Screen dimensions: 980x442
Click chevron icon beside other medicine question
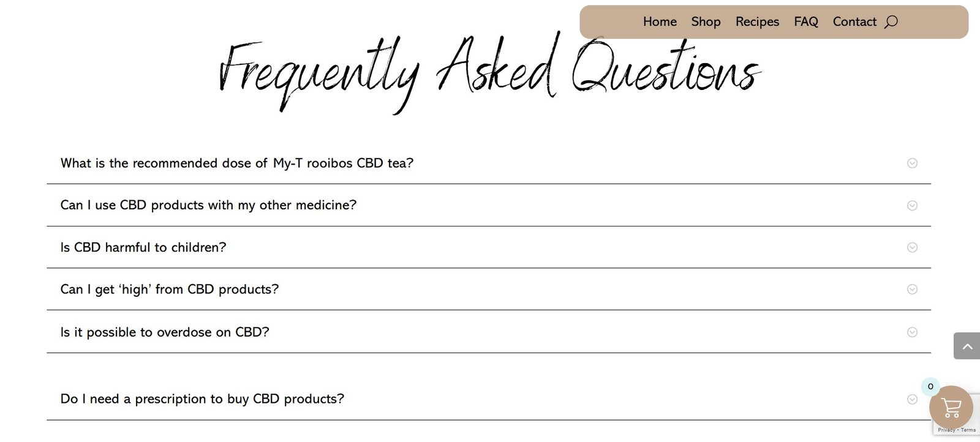(x=912, y=205)
